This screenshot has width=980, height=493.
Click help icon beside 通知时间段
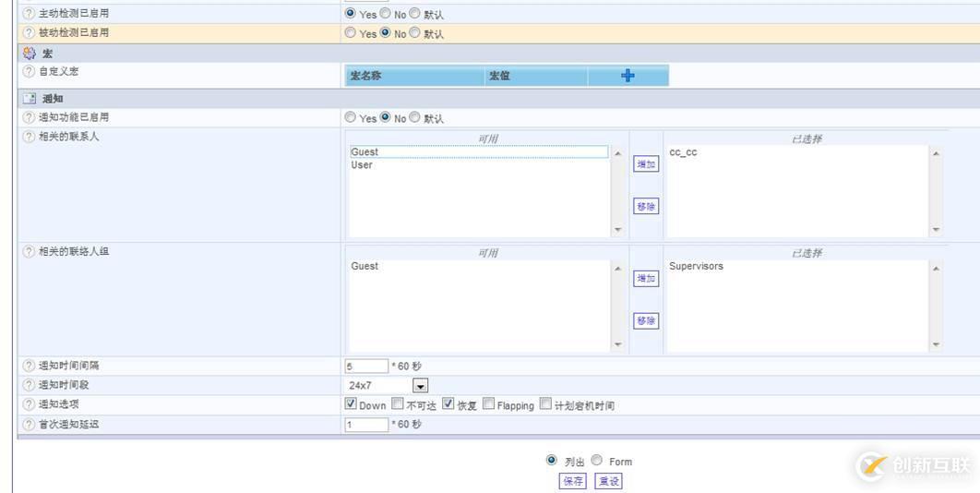[x=29, y=385]
